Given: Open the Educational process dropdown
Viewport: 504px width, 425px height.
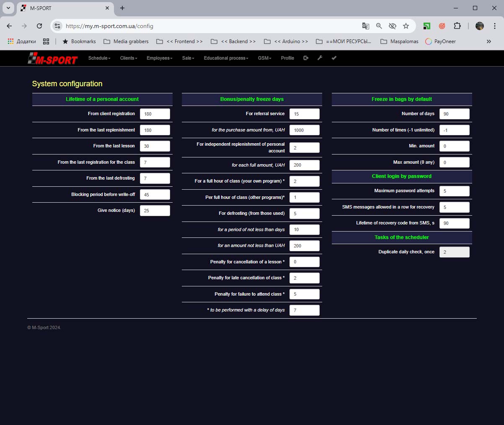Looking at the screenshot, I should (x=226, y=58).
